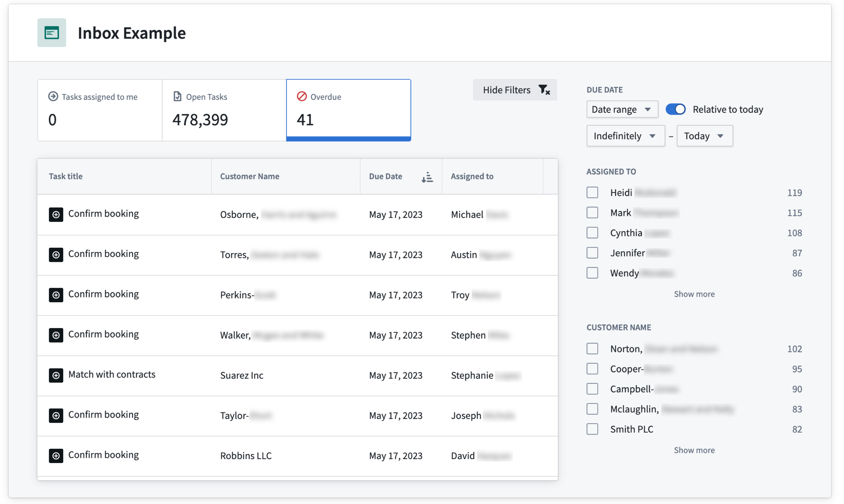Screen dimensions: 844x504
Task: Click the task icon in Walker row
Action: click(56, 335)
